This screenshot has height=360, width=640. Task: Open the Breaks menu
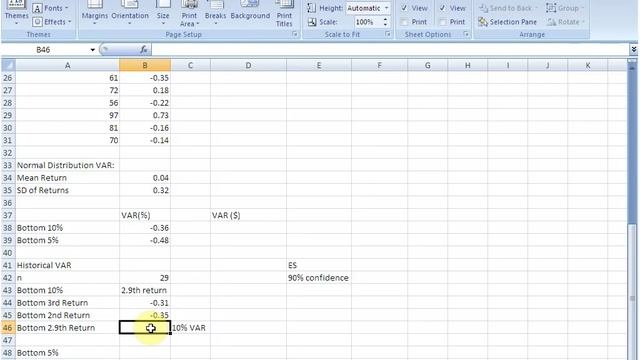(x=215, y=13)
